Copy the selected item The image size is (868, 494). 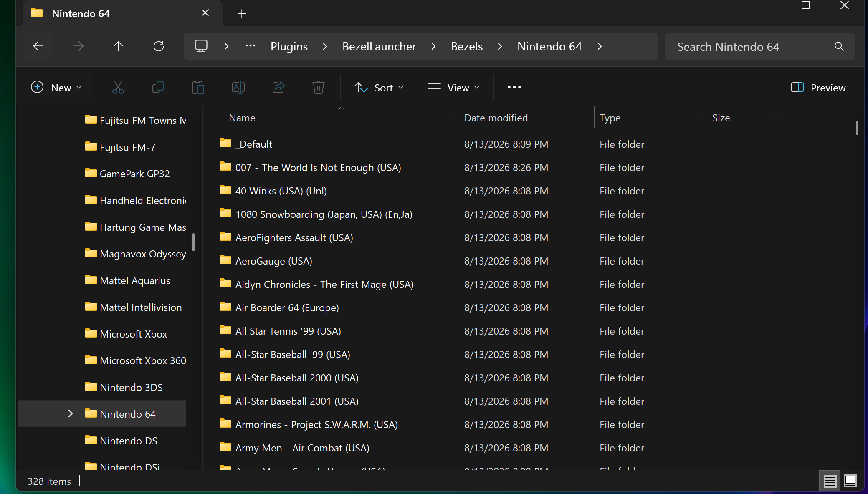point(158,88)
